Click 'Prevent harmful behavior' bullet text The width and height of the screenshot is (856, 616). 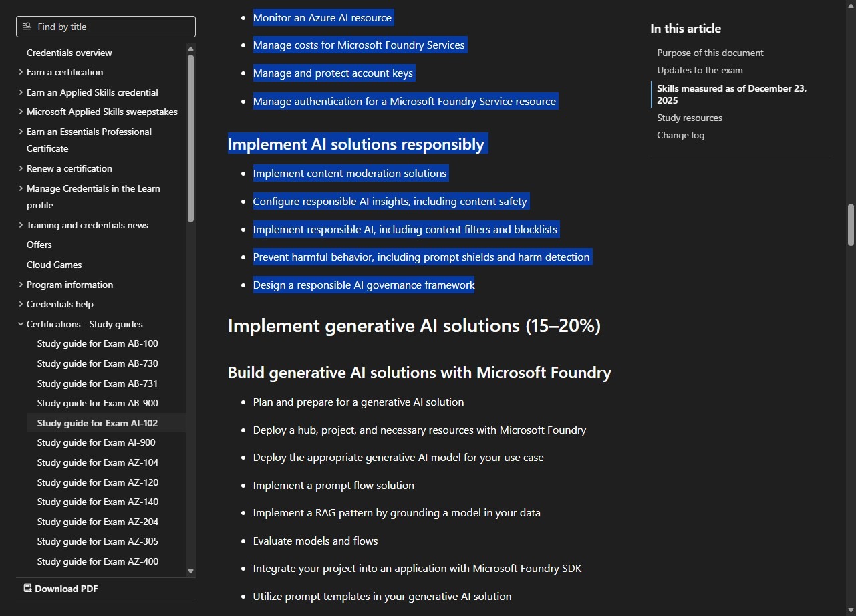[x=422, y=257]
